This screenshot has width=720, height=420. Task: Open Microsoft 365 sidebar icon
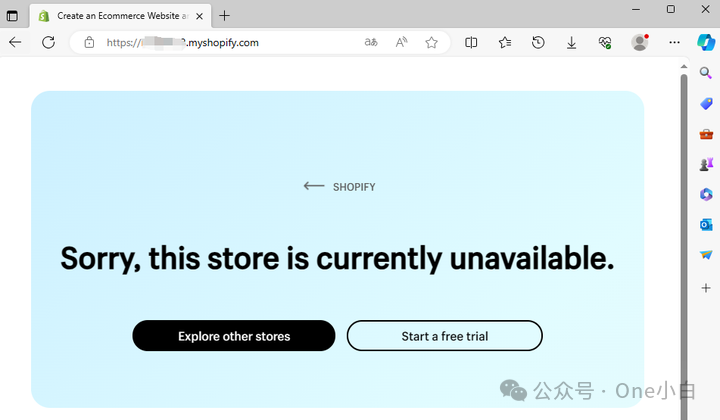[706, 194]
